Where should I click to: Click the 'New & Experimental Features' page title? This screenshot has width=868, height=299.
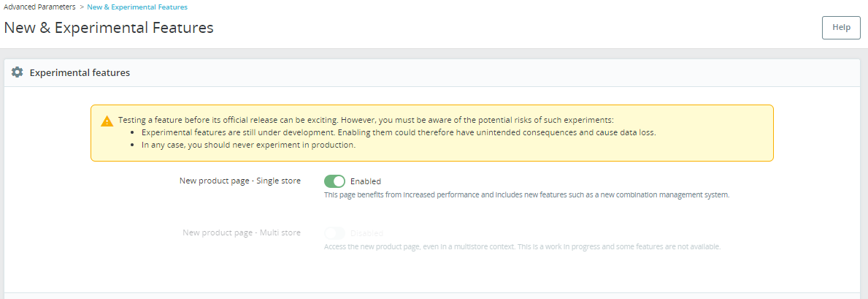coord(109,28)
